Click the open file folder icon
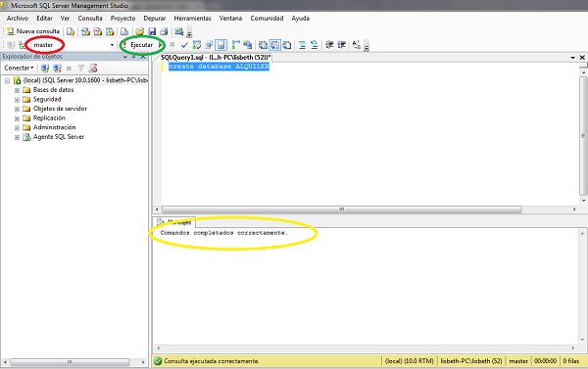588x369 pixels. (140, 32)
